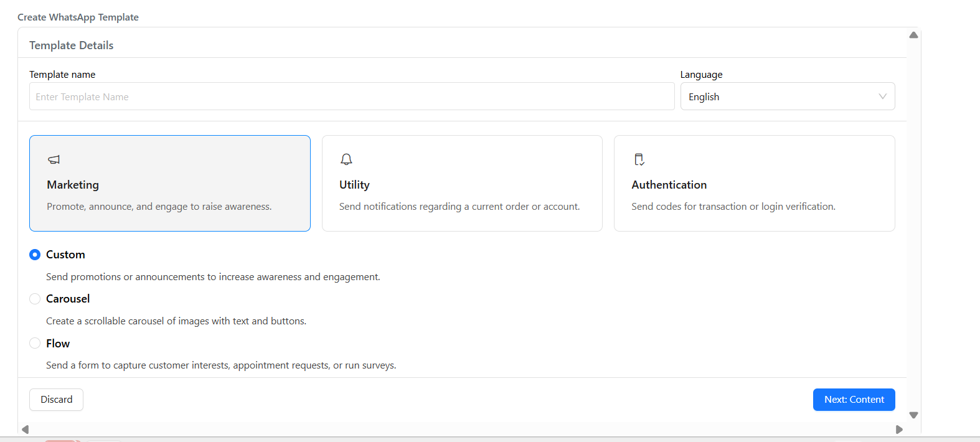Click the 'Create WhatsApp Template' title
This screenshot has width=980, height=442.
pyautogui.click(x=78, y=17)
